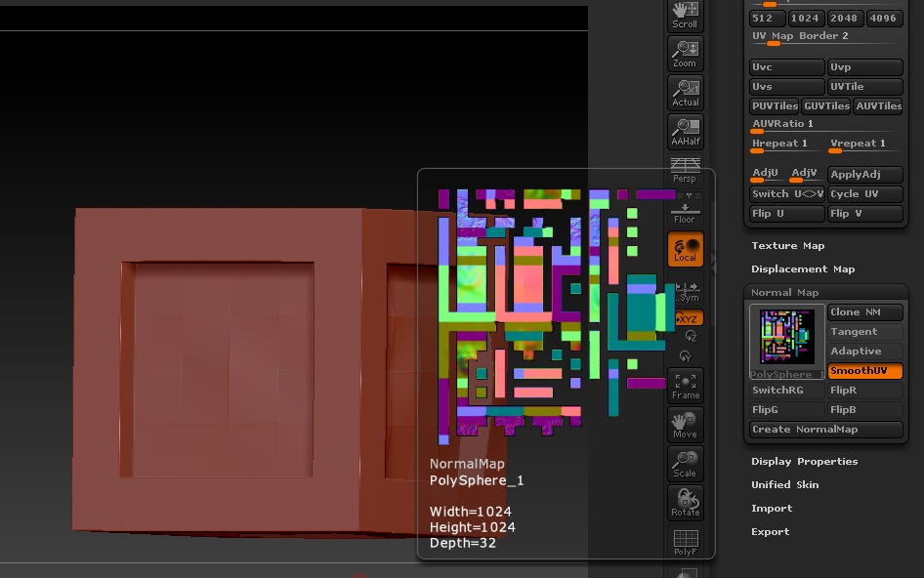Adjust the AdjV slider
The width and height of the screenshot is (924, 578).
[x=805, y=175]
